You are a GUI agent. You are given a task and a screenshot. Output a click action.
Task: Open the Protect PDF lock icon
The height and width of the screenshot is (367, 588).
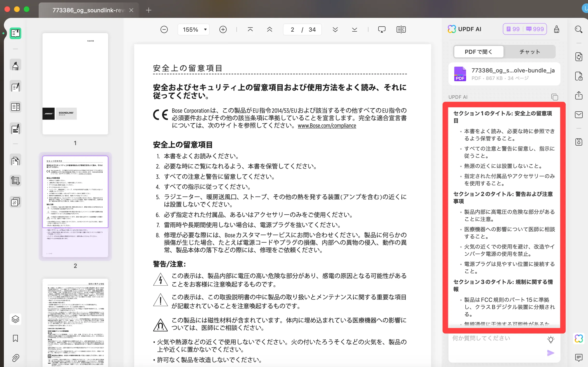tap(579, 76)
